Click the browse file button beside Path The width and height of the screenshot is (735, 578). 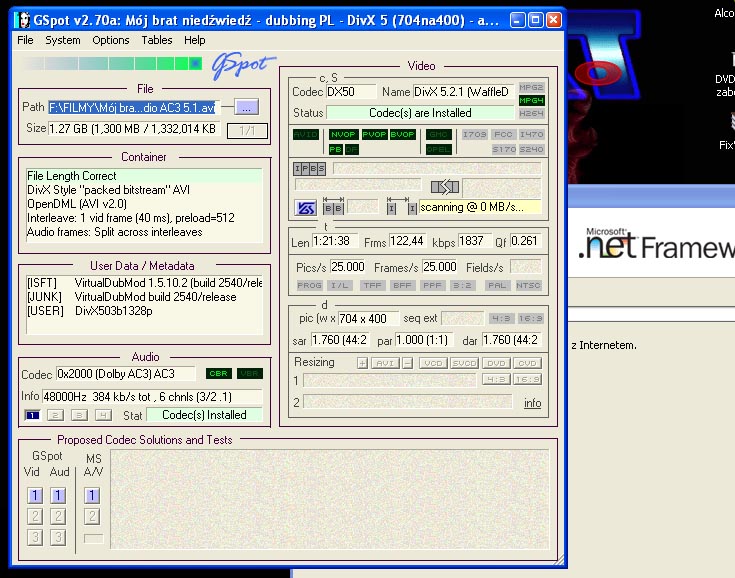(247, 107)
